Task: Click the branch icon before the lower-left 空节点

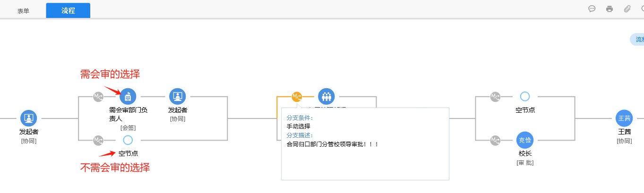Action: point(98,140)
